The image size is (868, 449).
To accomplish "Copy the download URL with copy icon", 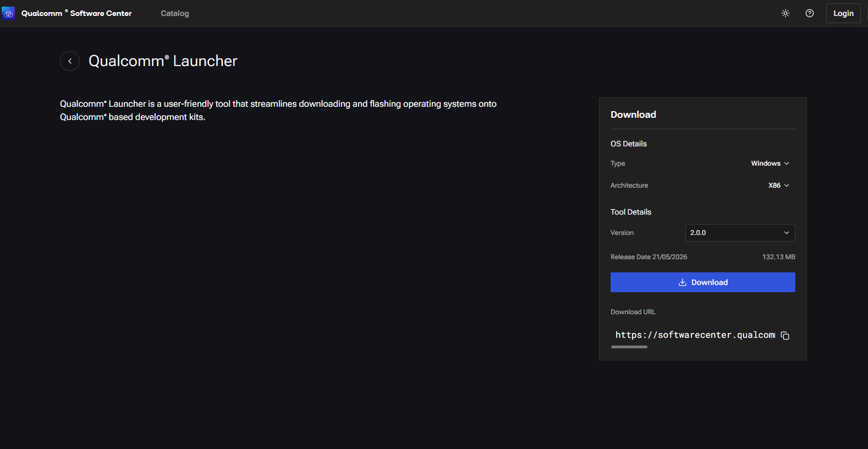I will (x=785, y=336).
